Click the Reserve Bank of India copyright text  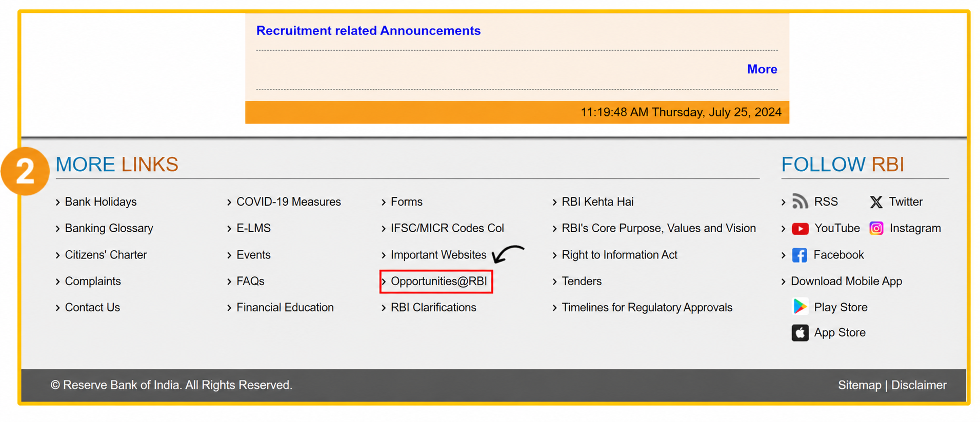[171, 385]
